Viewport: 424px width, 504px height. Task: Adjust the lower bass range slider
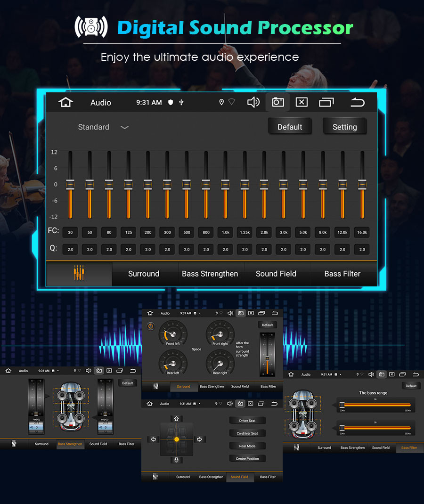click(376, 428)
